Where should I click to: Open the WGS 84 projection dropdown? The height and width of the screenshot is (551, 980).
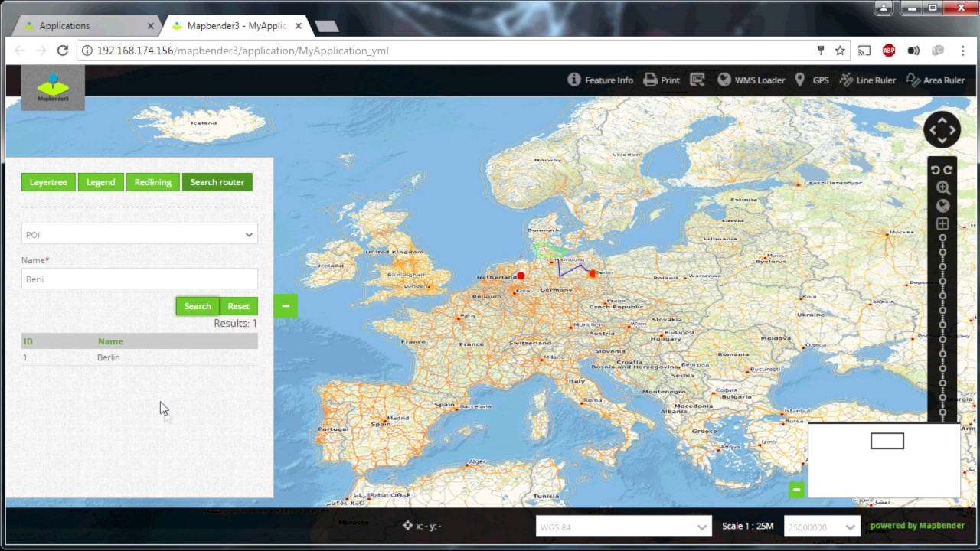(x=624, y=527)
